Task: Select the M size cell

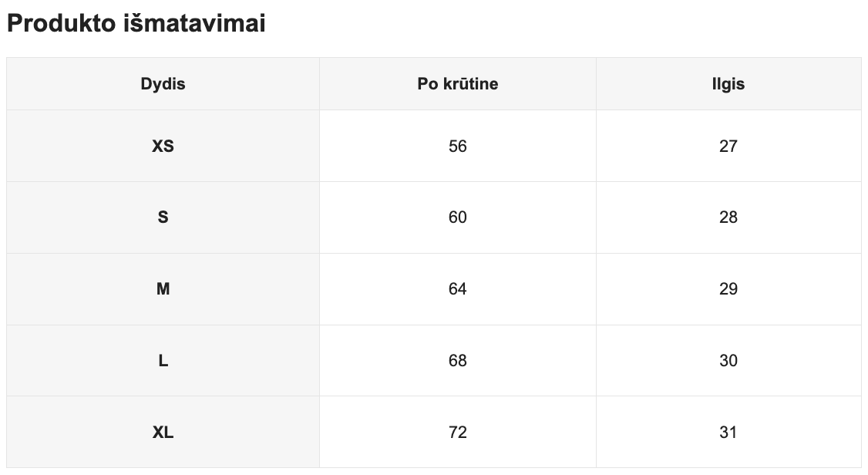Action: click(163, 289)
